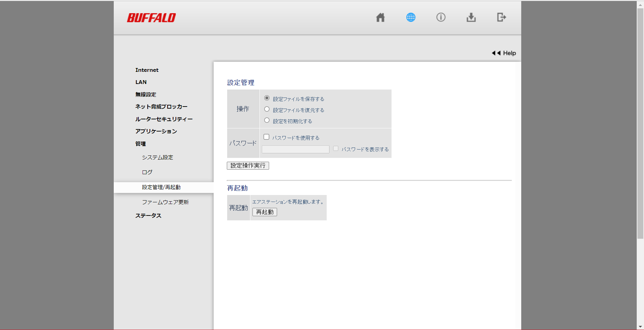Click the password text input field
The height and width of the screenshot is (330, 644).
coord(295,150)
